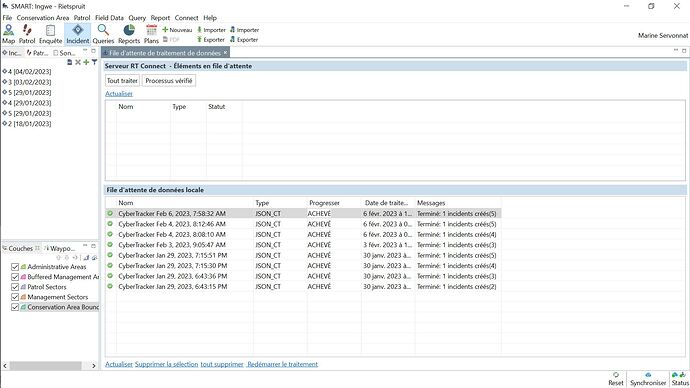This screenshot has width=690, height=388.
Task: Click the left panel horizontal scrollbar right arrow
Action: click(94, 366)
